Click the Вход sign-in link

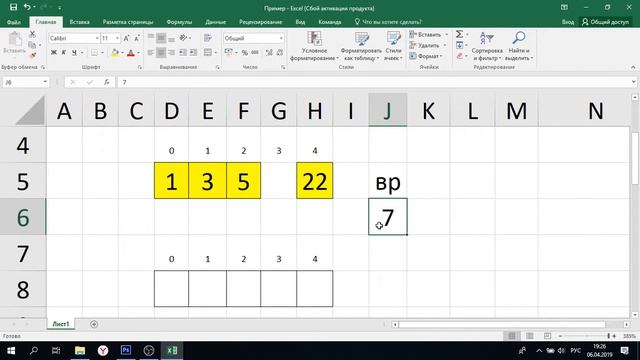pyautogui.click(x=568, y=22)
